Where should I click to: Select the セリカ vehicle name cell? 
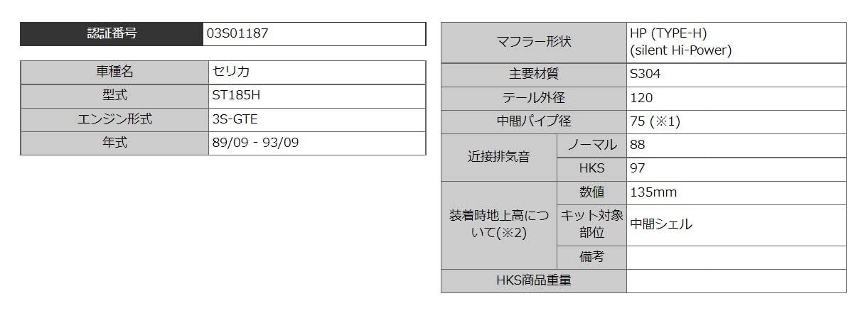click(317, 72)
